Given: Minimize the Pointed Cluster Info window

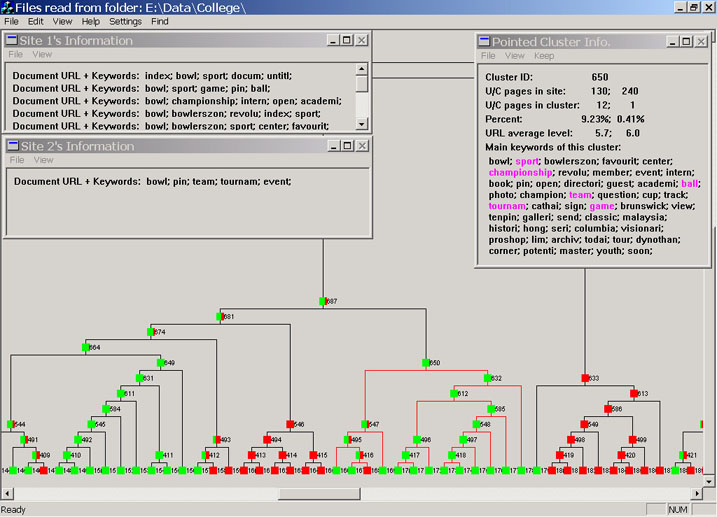Looking at the screenshot, I should [672, 42].
